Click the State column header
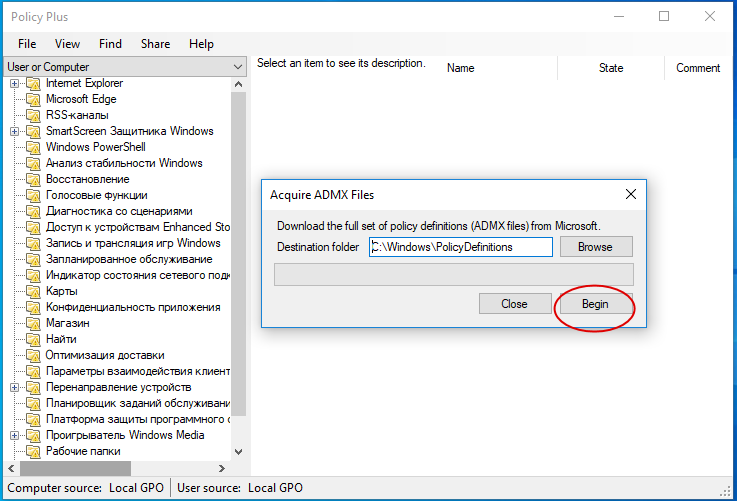This screenshot has width=737, height=501. click(x=611, y=68)
